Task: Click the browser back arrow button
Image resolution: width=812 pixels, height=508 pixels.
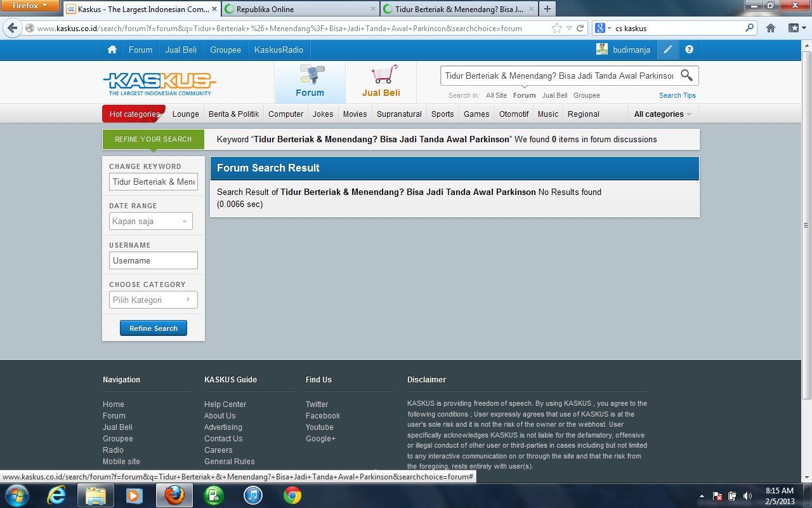Action: [x=12, y=28]
